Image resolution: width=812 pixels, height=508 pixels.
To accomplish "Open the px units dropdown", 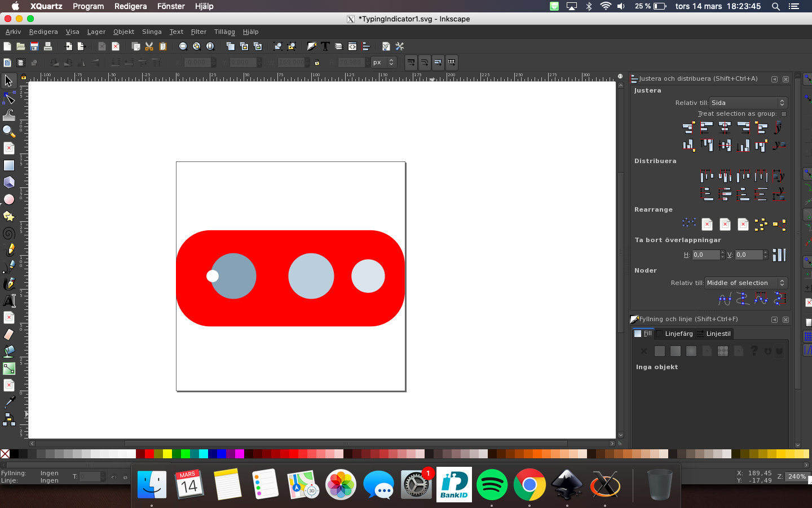I will coord(384,63).
